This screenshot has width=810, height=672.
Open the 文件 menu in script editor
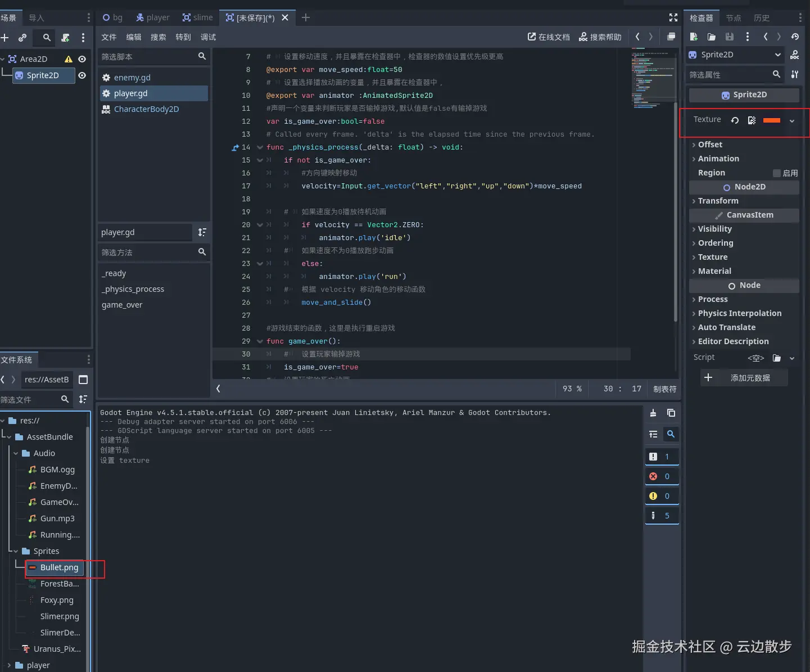109,37
